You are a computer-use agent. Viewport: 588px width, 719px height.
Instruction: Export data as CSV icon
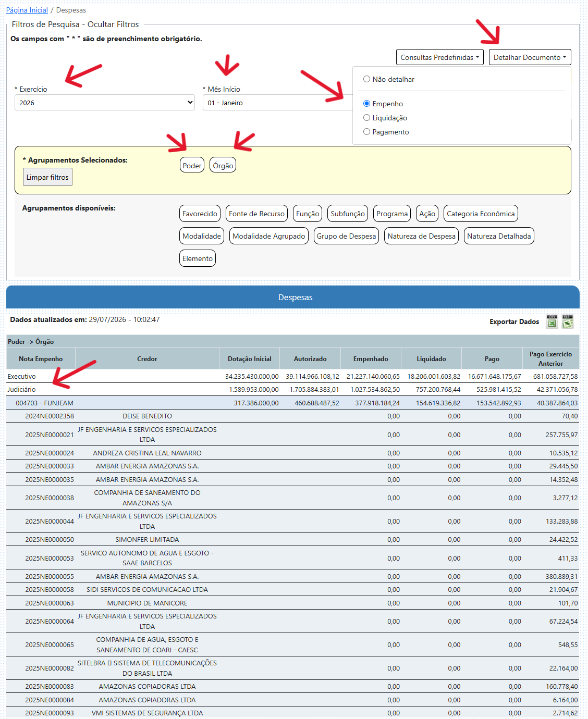coord(552,322)
